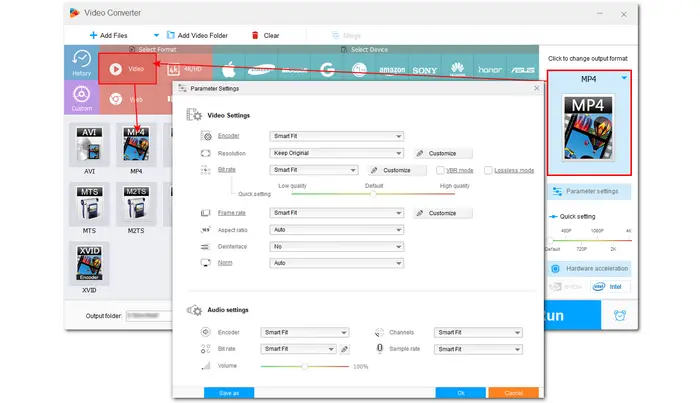Screen dimensions: 700x403
Task: Open the Frame rate dropdown
Action: coord(337,213)
